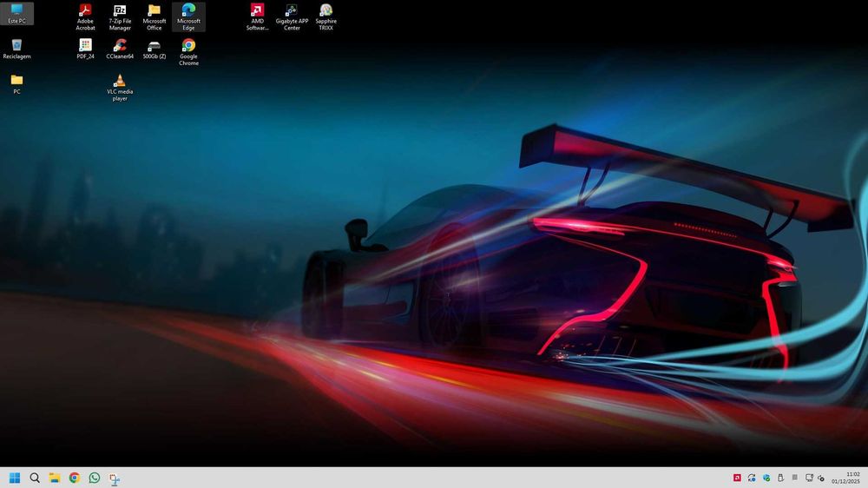Click the rightmost tray icon before the clock
Image resolution: width=868 pixels, height=488 pixels.
point(821,478)
